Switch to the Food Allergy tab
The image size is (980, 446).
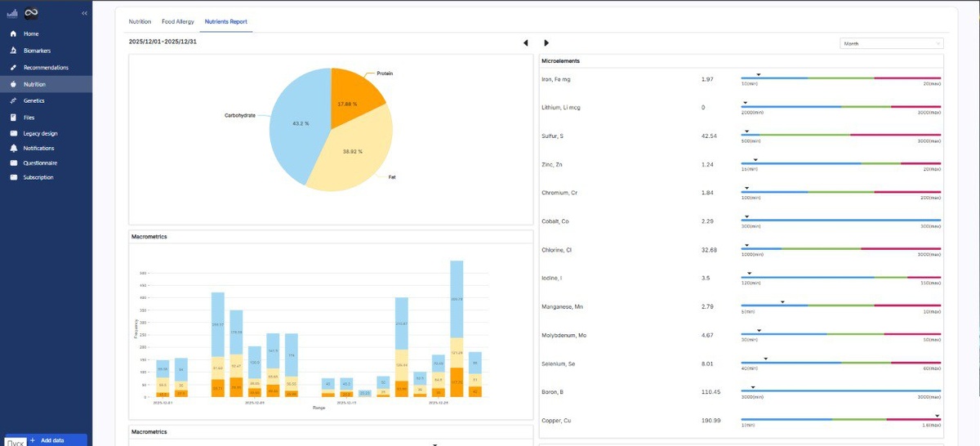pos(178,21)
